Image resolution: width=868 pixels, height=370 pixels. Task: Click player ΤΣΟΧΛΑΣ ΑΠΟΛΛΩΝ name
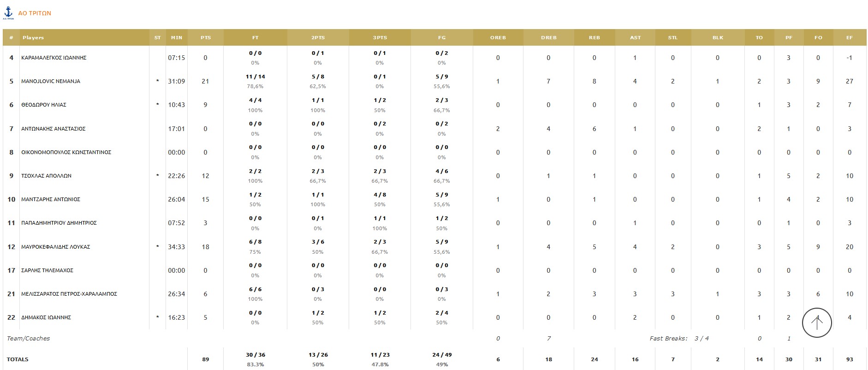coord(46,176)
